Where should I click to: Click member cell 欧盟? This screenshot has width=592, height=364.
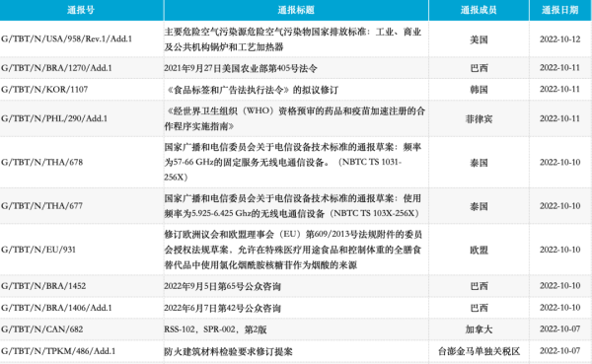pos(479,250)
